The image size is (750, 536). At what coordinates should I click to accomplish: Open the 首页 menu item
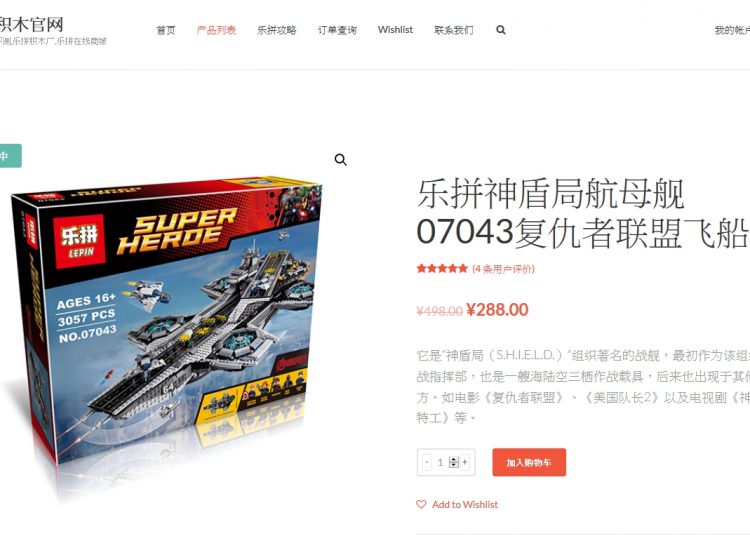[166, 30]
